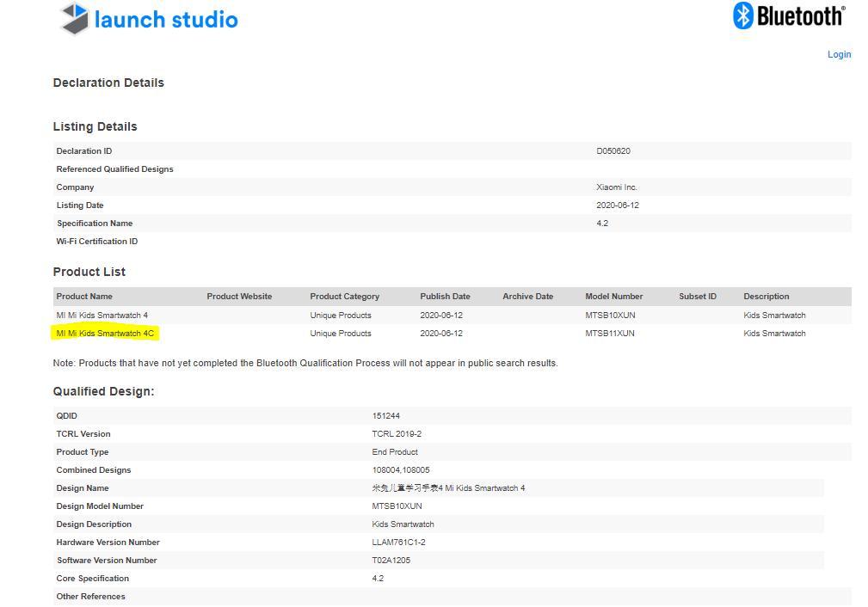Click the Xiaomi Inc. company value
Screen dimensions: 868x607
(x=616, y=187)
